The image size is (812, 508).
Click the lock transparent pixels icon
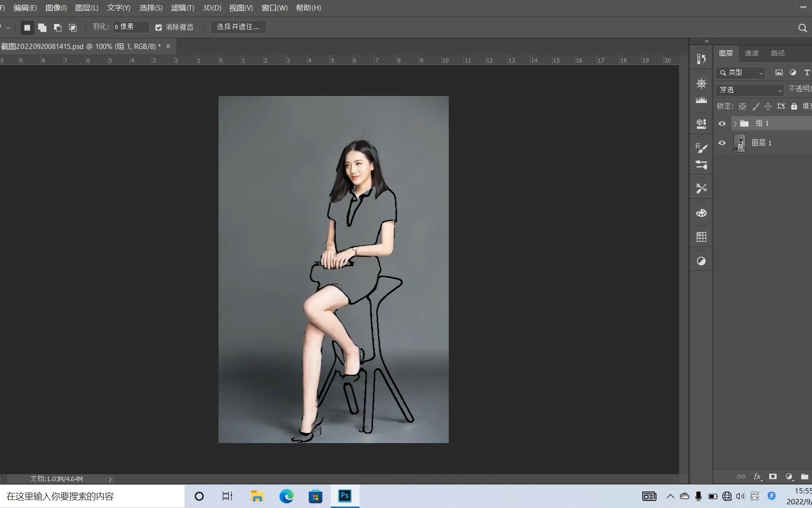point(742,106)
